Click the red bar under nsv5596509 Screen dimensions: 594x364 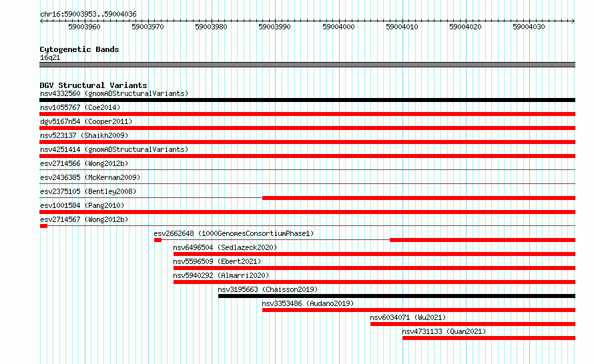374,268
